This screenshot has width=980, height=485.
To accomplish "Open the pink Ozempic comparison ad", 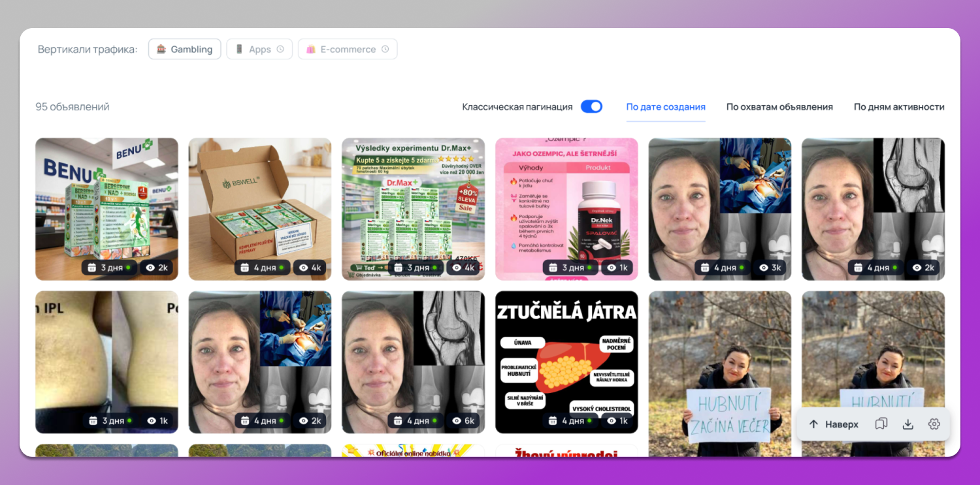I will [566, 209].
